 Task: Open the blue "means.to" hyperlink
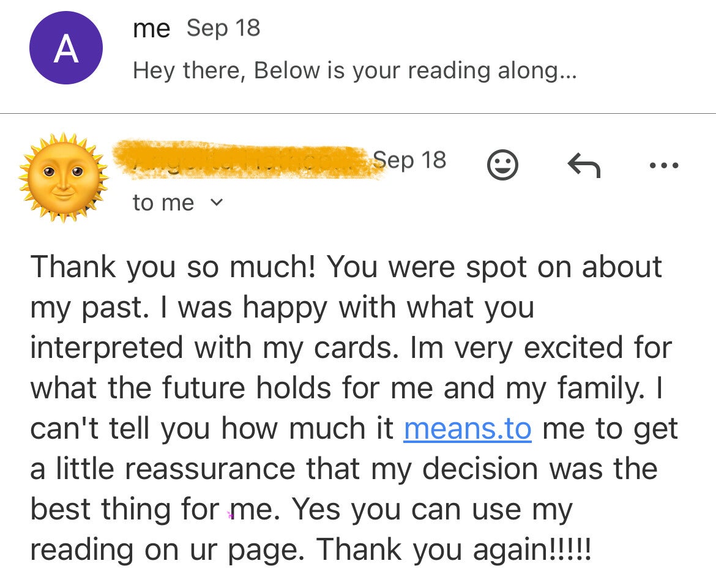(468, 428)
